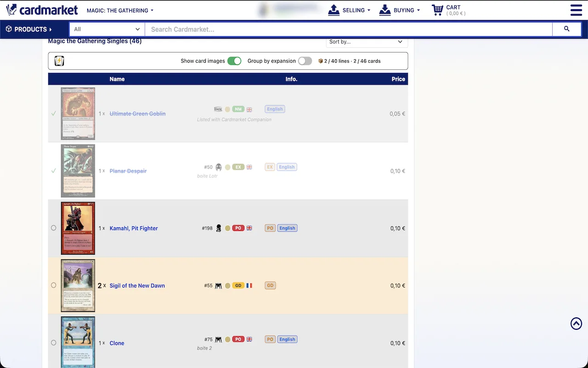
Task: Click Planar Despair expansion symbol
Action: pos(219,167)
